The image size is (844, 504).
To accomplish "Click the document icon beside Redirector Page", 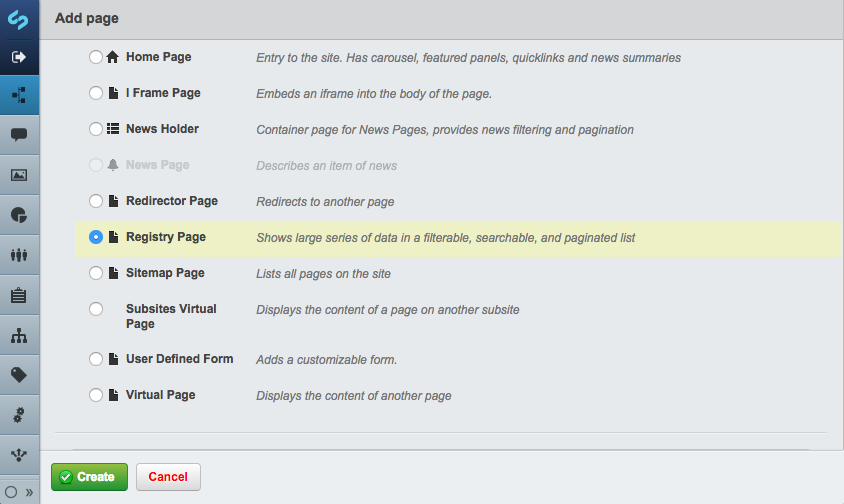I will click(x=113, y=201).
